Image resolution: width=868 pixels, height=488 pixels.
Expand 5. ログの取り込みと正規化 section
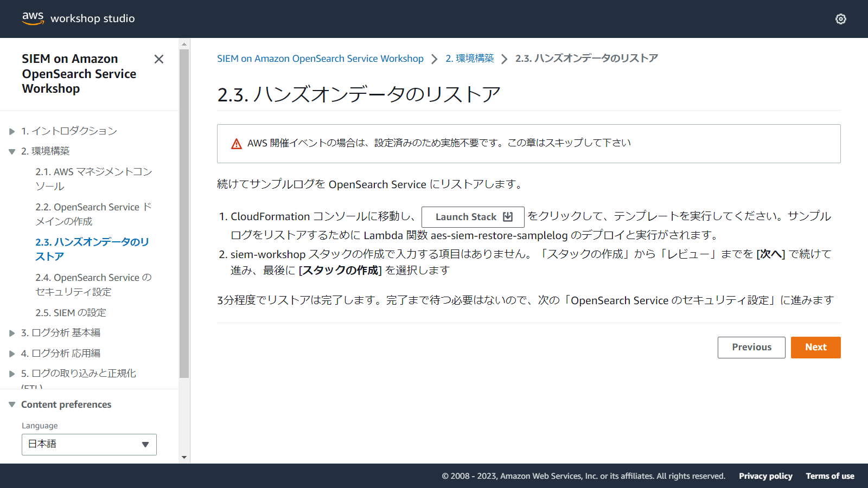coord(12,374)
